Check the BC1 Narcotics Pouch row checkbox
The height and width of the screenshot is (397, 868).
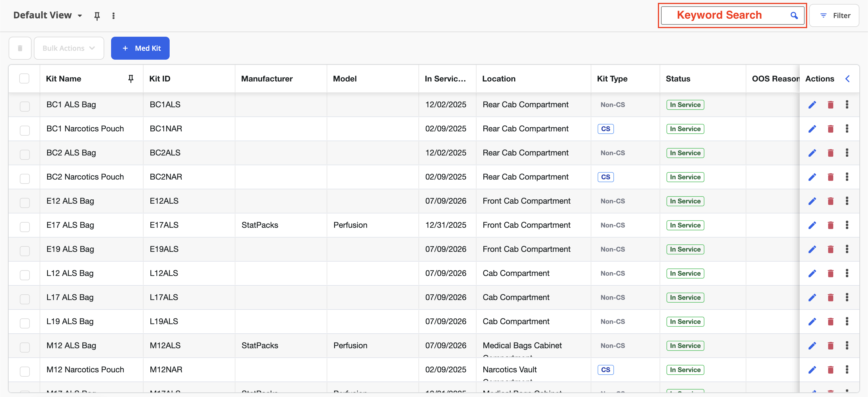(x=25, y=131)
